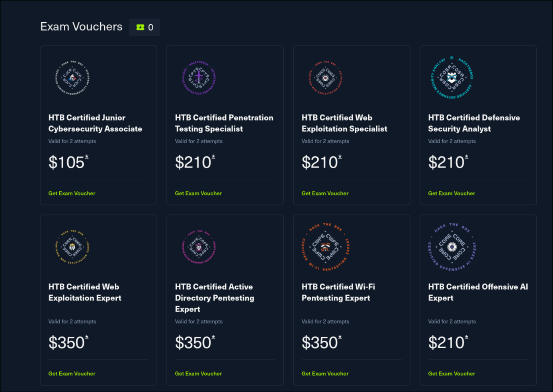Click the green voucher ticket icon
This screenshot has width=553, height=392.
tap(140, 27)
